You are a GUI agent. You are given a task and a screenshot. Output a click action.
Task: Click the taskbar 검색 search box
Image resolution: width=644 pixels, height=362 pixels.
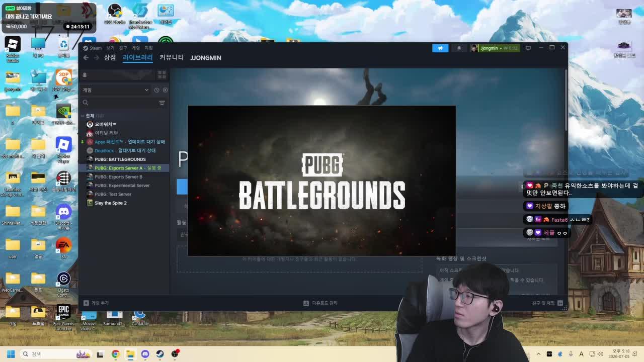click(55, 354)
